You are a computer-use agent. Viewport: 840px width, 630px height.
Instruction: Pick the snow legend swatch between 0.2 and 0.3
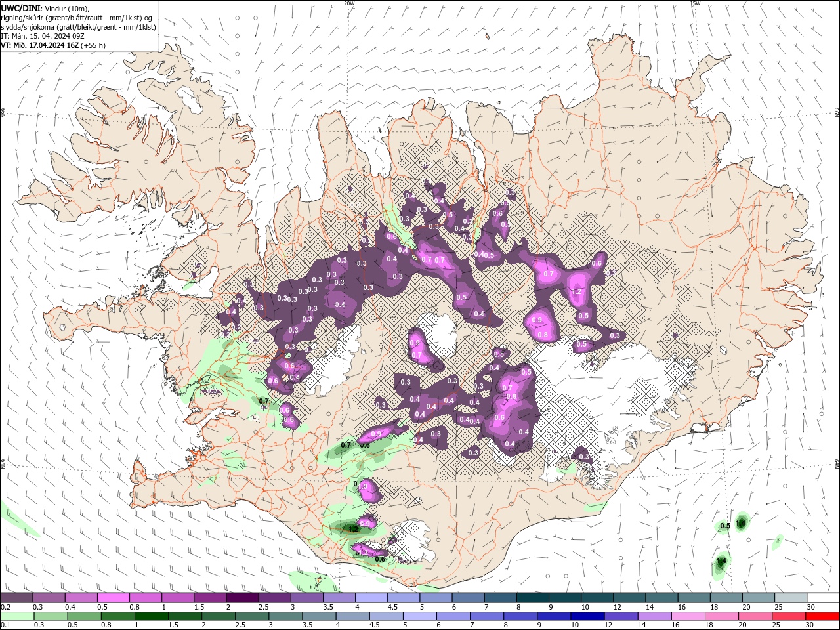17,597
